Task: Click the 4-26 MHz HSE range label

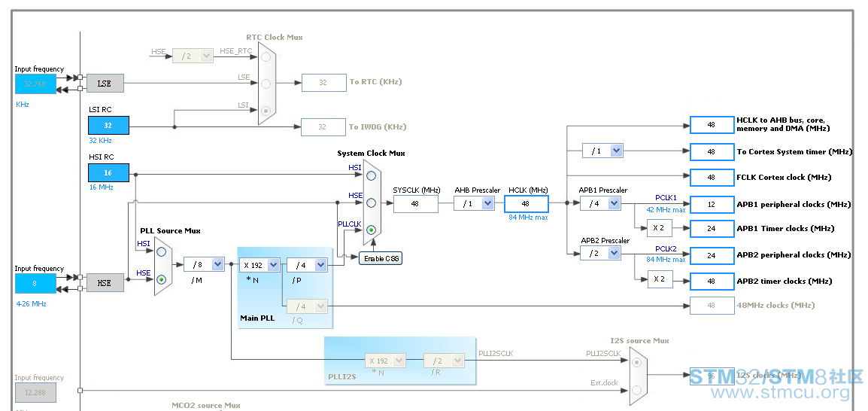Action: (x=31, y=303)
